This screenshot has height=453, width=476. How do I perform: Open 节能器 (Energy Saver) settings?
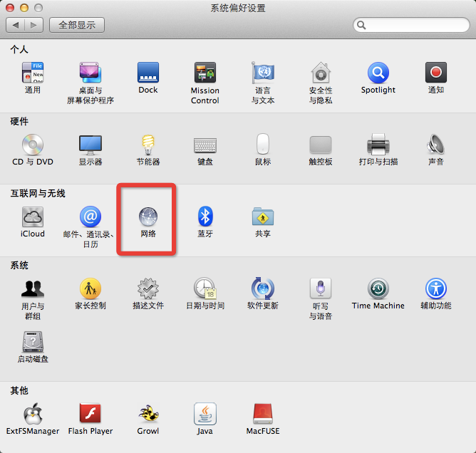[x=148, y=145]
